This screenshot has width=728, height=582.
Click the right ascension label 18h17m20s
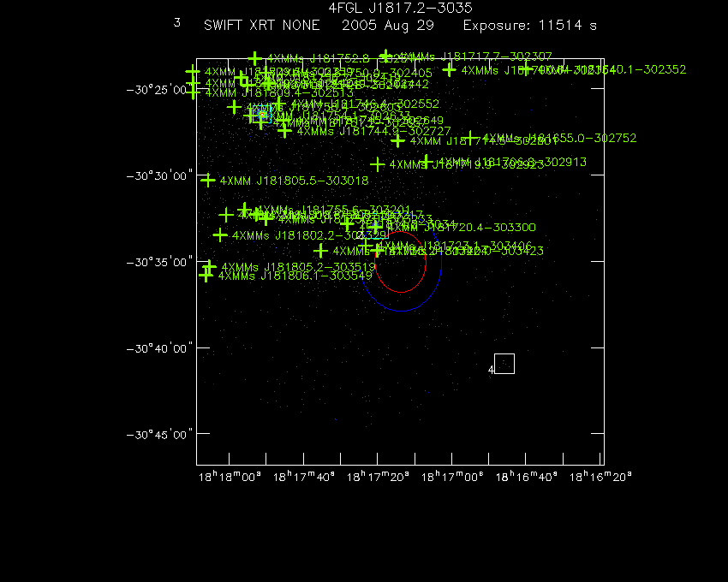pyautogui.click(x=378, y=477)
